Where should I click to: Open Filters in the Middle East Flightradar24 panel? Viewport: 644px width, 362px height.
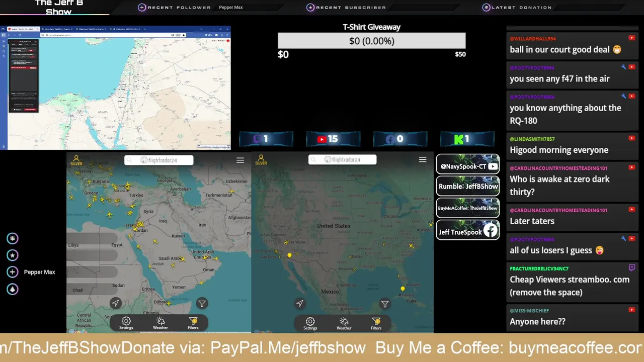193,323
